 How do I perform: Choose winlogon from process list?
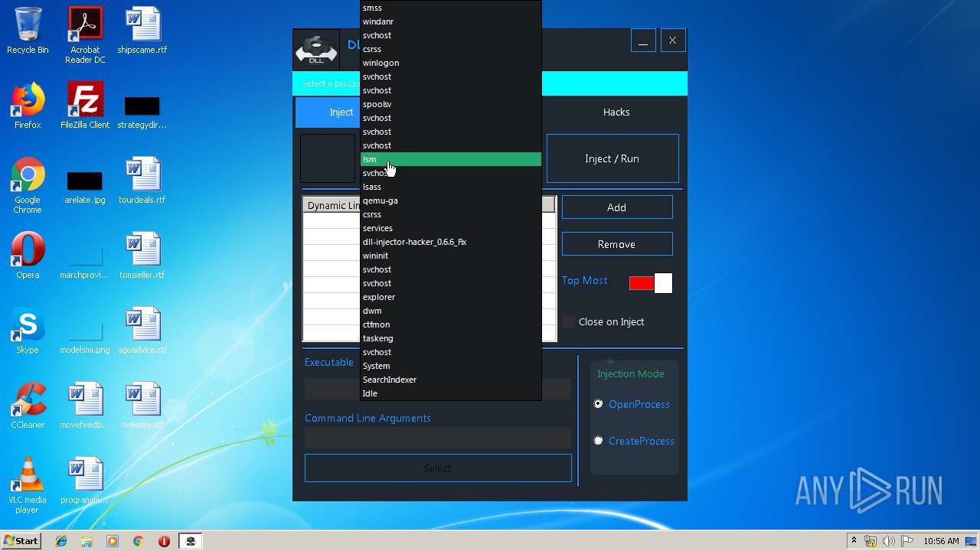click(451, 63)
